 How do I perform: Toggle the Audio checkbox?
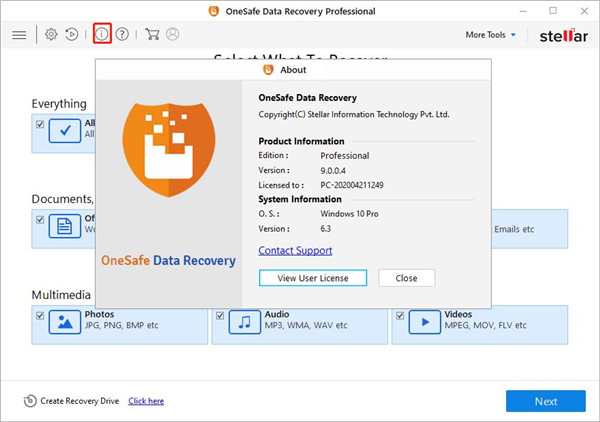pyautogui.click(x=220, y=316)
